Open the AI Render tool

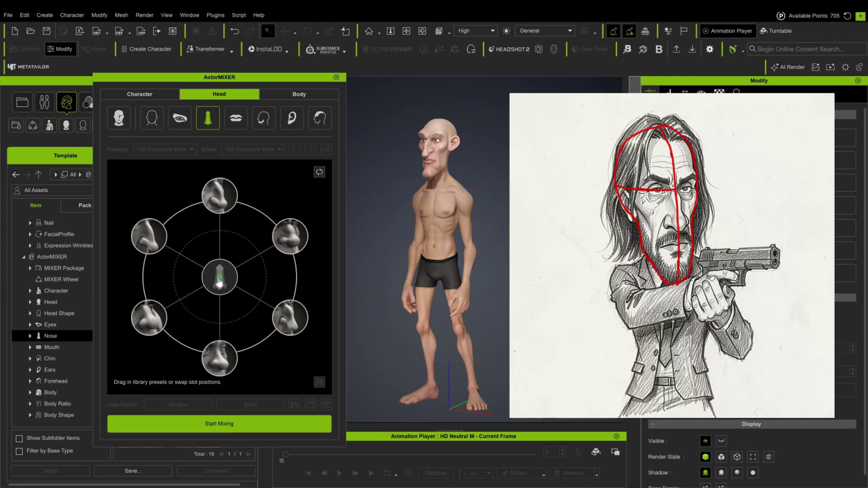787,67
